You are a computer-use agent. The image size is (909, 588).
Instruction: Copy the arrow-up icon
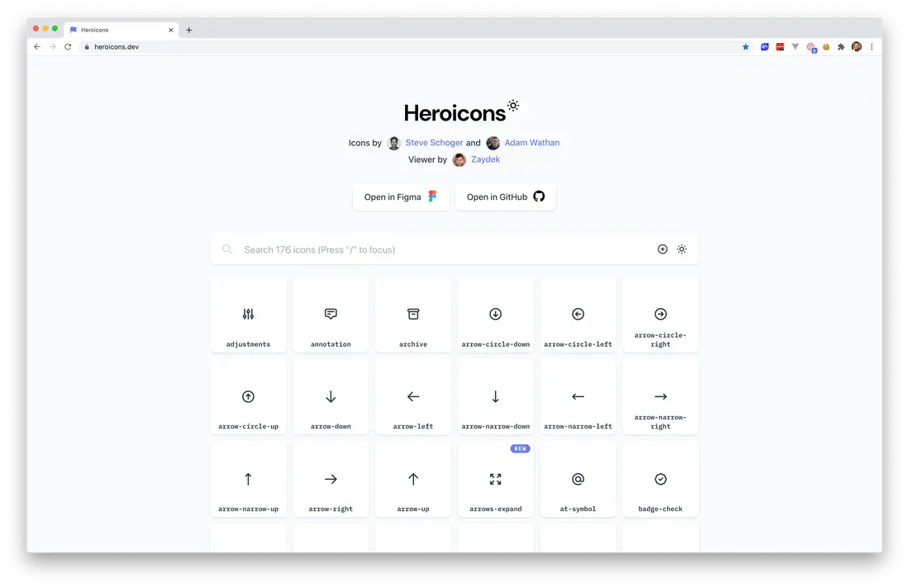coord(412,479)
